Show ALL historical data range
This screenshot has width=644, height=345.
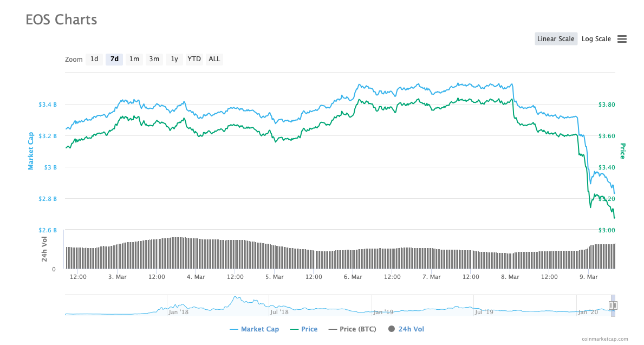[x=214, y=59]
